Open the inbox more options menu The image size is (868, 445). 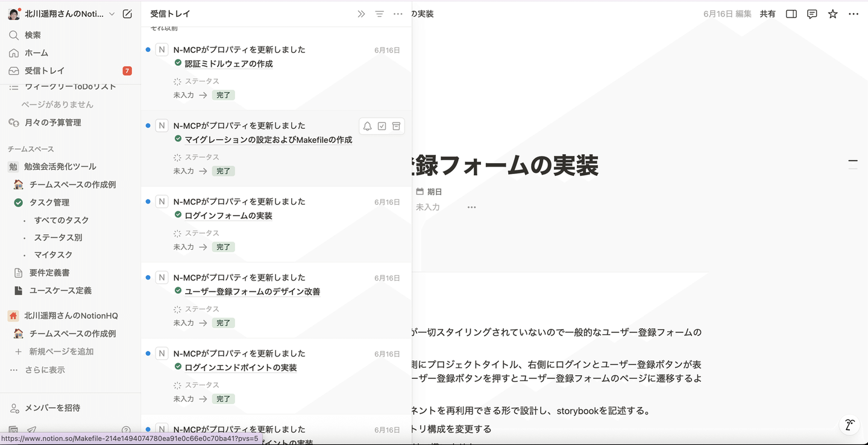point(398,14)
